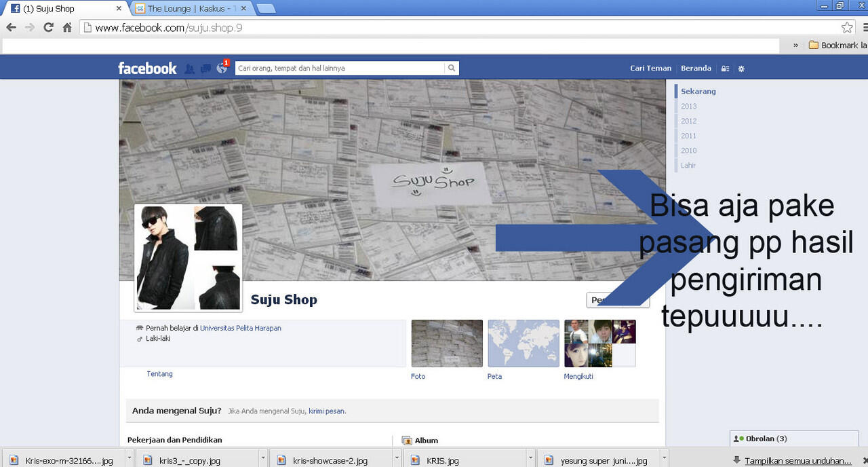Go to Beranda home link
This screenshot has width=868, height=467.
pyautogui.click(x=696, y=68)
